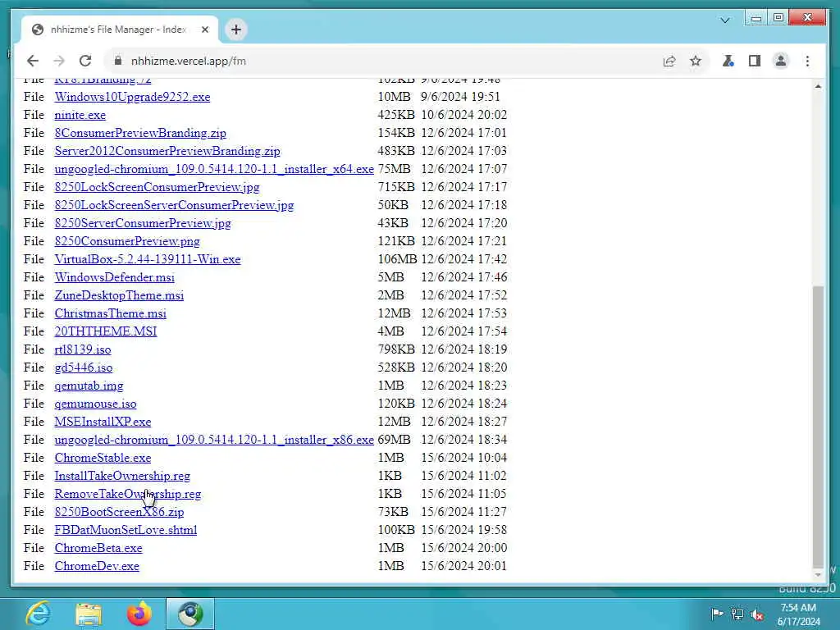Go back to the previous page

33,61
